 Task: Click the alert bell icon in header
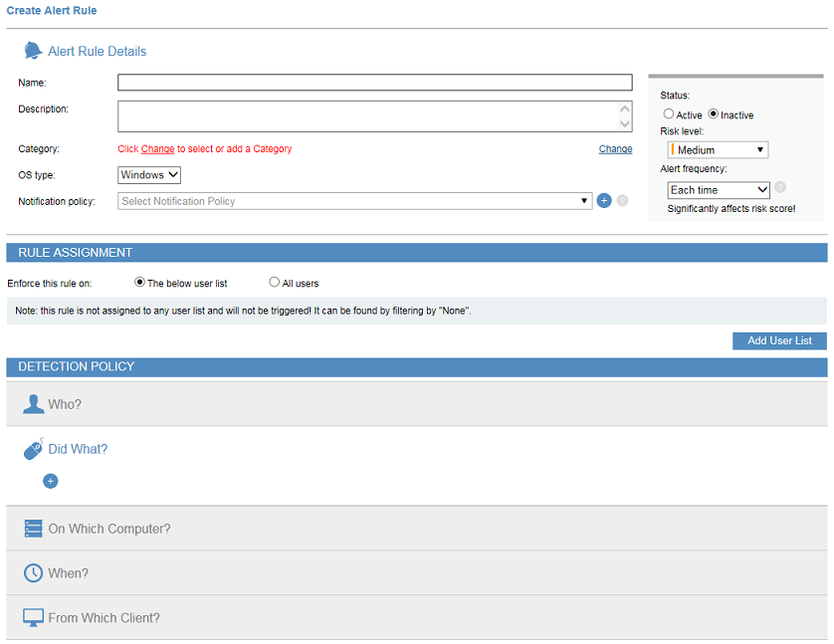pos(33,51)
